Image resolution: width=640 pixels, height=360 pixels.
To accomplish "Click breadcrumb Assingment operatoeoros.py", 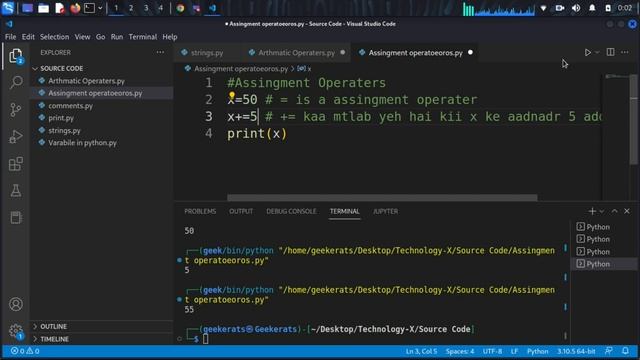I will (241, 69).
